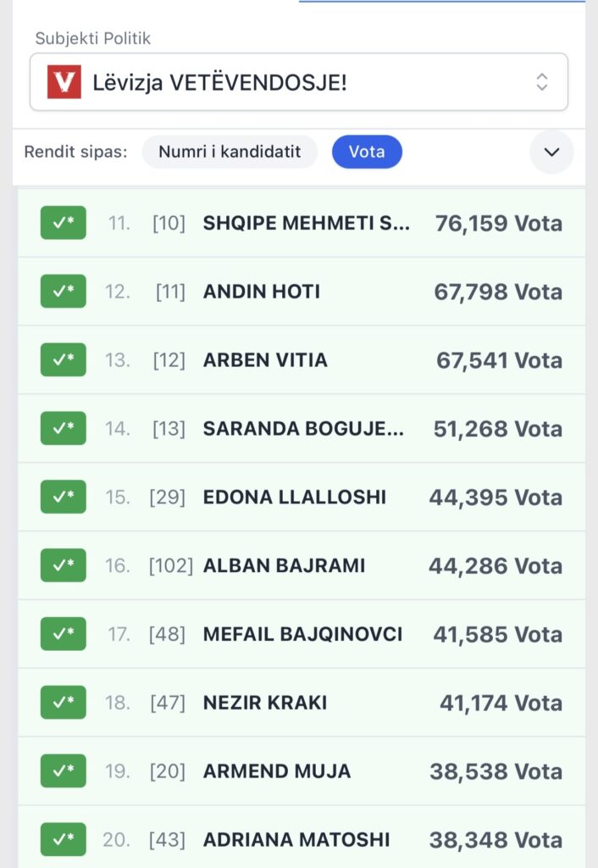Open Armend Muja candidate entry
This screenshot has height=868, width=598.
pos(277,771)
